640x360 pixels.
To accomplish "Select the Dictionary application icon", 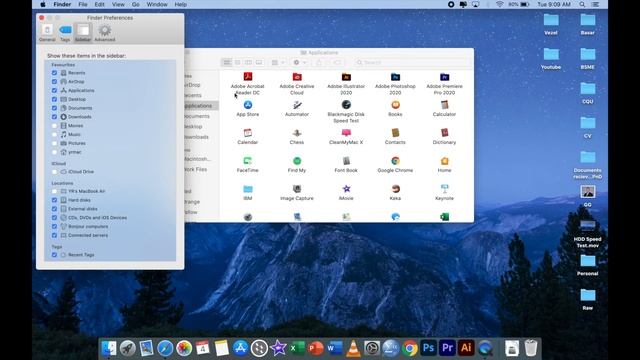I will coord(444,133).
